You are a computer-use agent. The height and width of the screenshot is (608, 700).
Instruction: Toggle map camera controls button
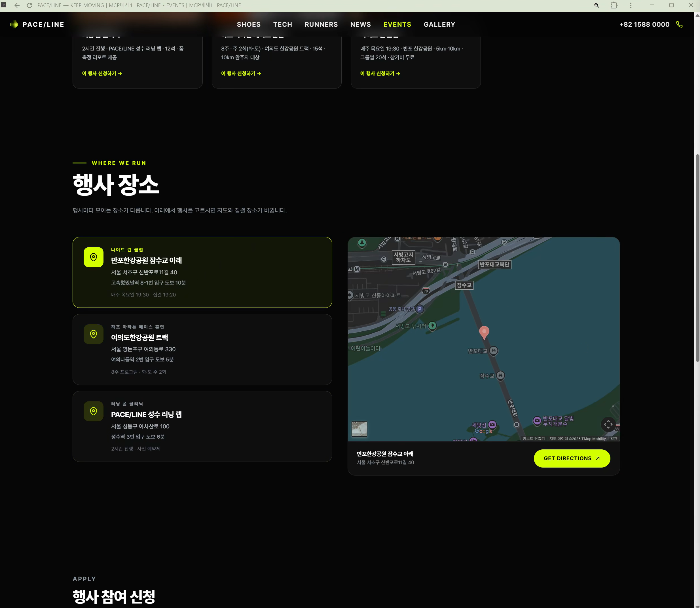point(608,424)
